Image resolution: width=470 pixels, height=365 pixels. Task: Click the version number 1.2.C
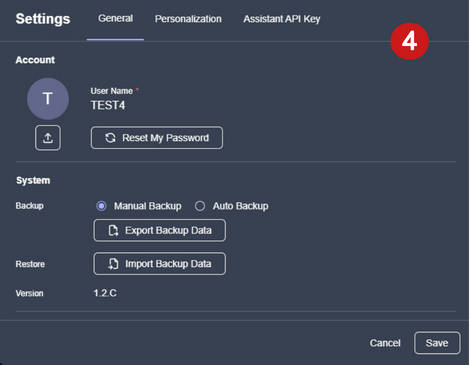pos(105,293)
